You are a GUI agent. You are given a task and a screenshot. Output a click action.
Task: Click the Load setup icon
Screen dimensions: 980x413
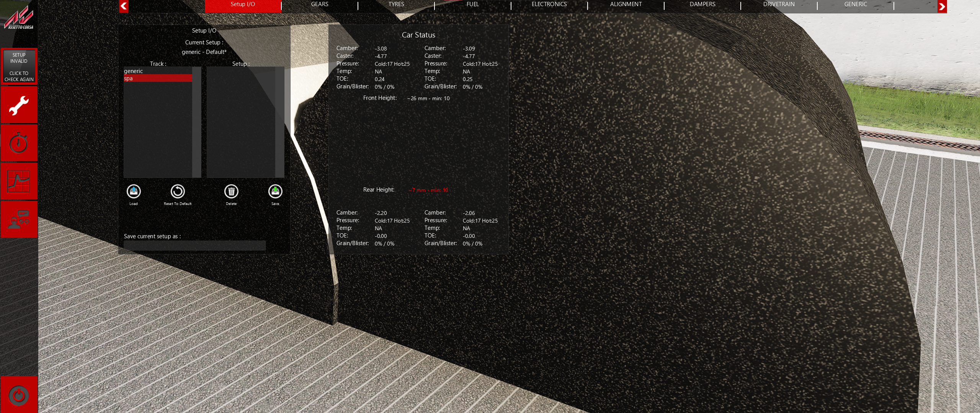(134, 192)
